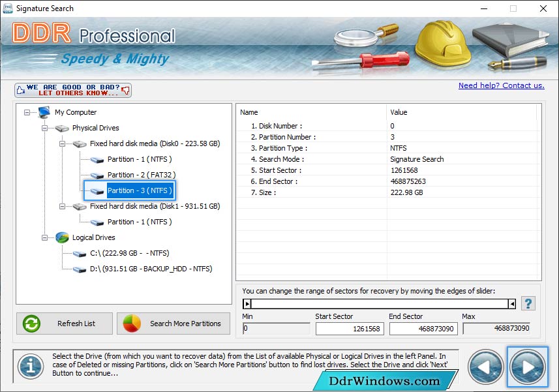This screenshot has width=559, height=392.
Task: Click the green refresh arrows icon
Action: coord(31,324)
